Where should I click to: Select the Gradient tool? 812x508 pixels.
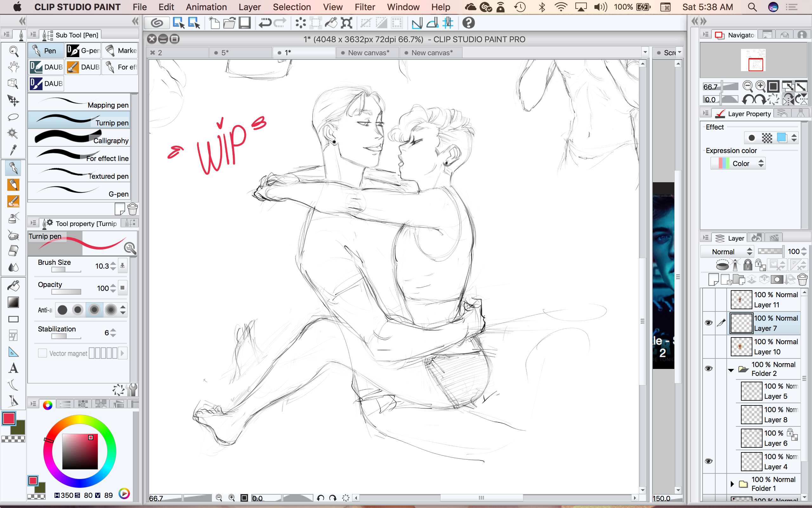pyautogui.click(x=13, y=302)
